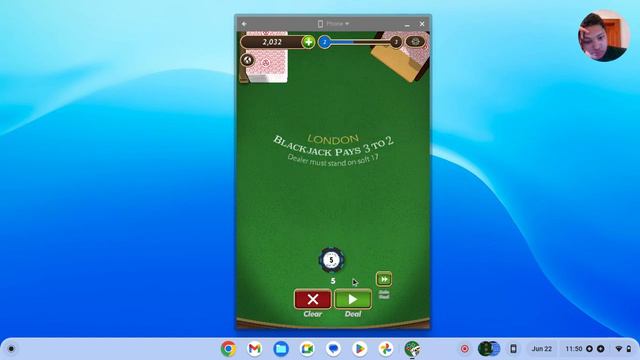Open the Phone Hub icon in the shelf

(513, 349)
